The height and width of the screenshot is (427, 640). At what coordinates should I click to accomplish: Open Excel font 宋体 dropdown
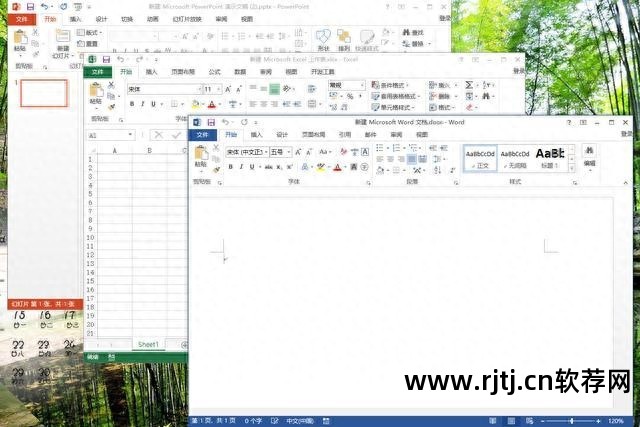(x=200, y=89)
